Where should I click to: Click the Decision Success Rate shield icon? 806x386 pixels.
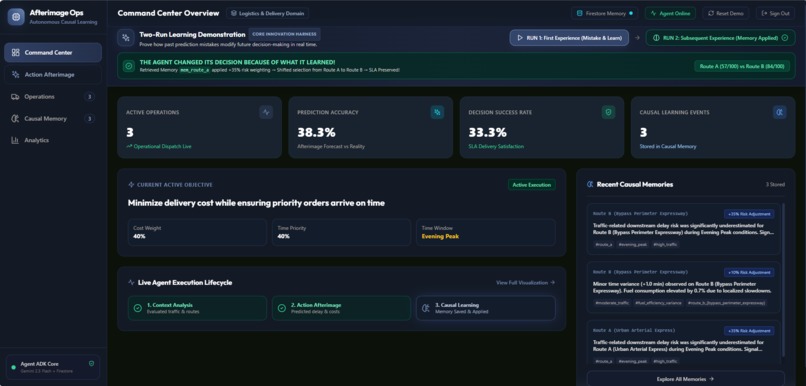(x=609, y=112)
